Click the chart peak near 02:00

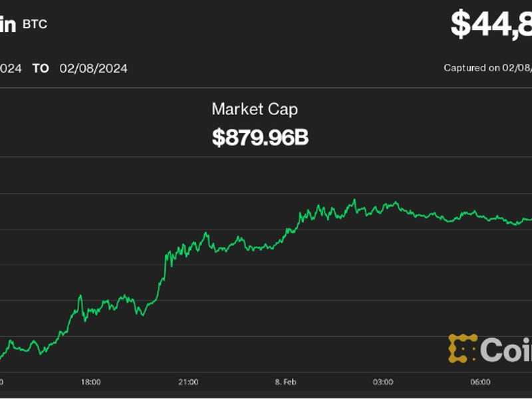354,200
